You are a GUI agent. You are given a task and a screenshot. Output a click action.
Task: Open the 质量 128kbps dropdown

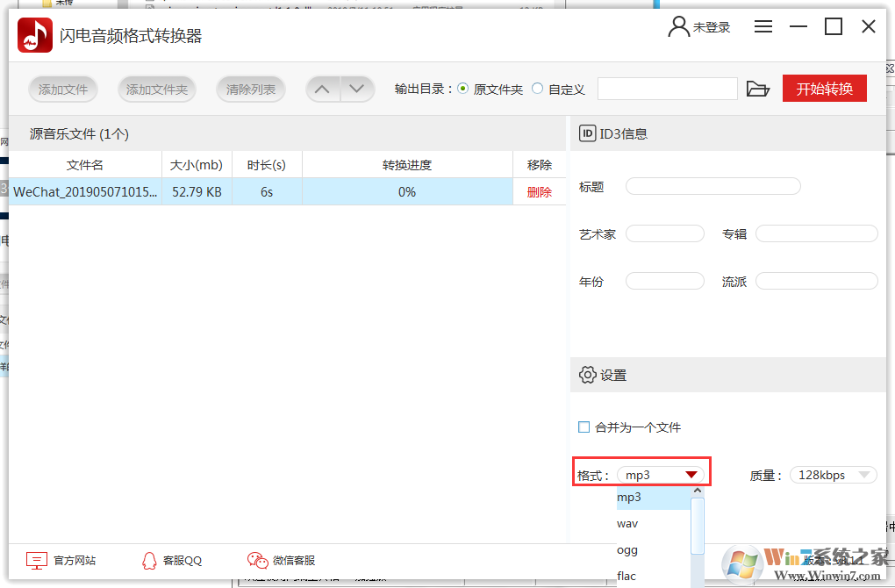833,474
